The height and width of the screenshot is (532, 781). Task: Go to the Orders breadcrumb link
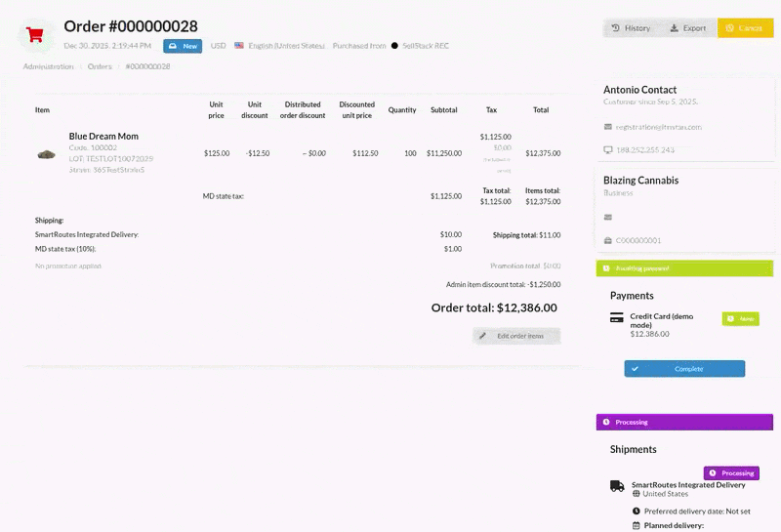(x=100, y=66)
